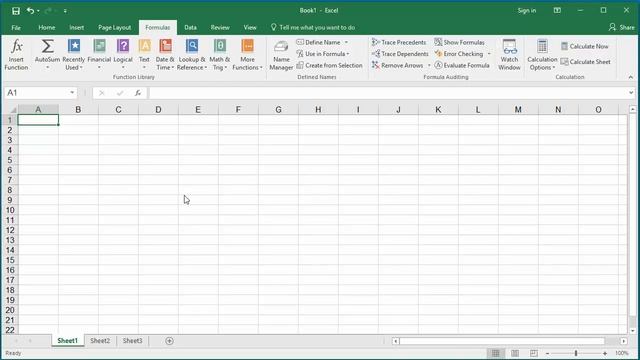This screenshot has height=360, width=640.
Task: Save the workbook via the disk icon
Action: click(x=16, y=11)
